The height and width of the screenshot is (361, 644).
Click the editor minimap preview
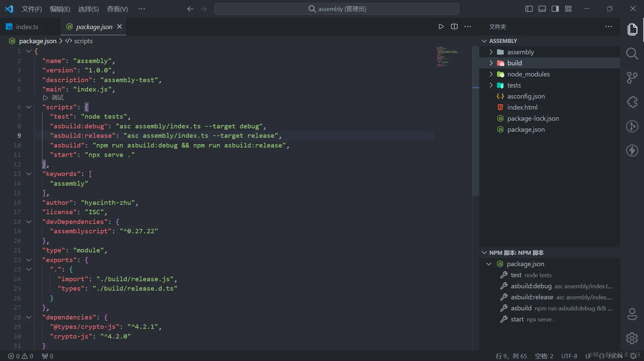tap(448, 57)
